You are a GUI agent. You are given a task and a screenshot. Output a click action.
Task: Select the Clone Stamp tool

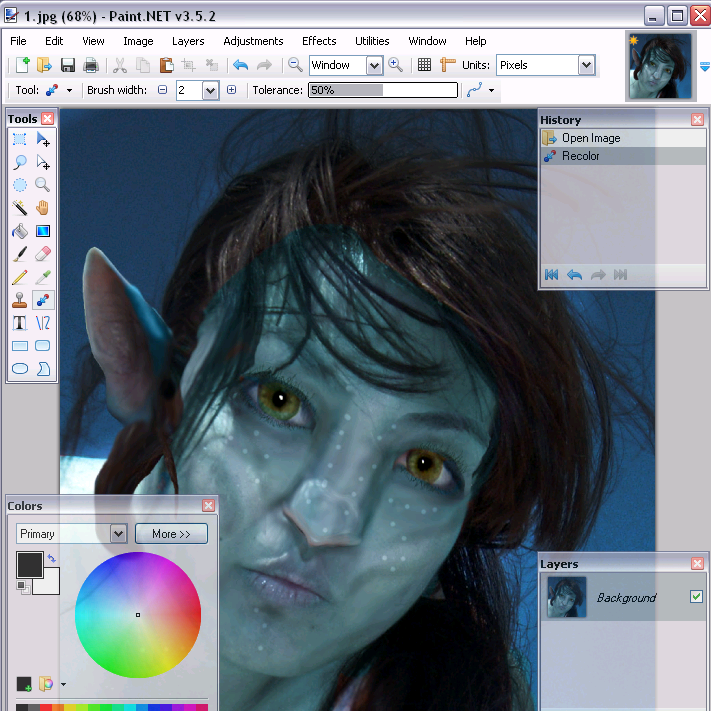(19, 300)
